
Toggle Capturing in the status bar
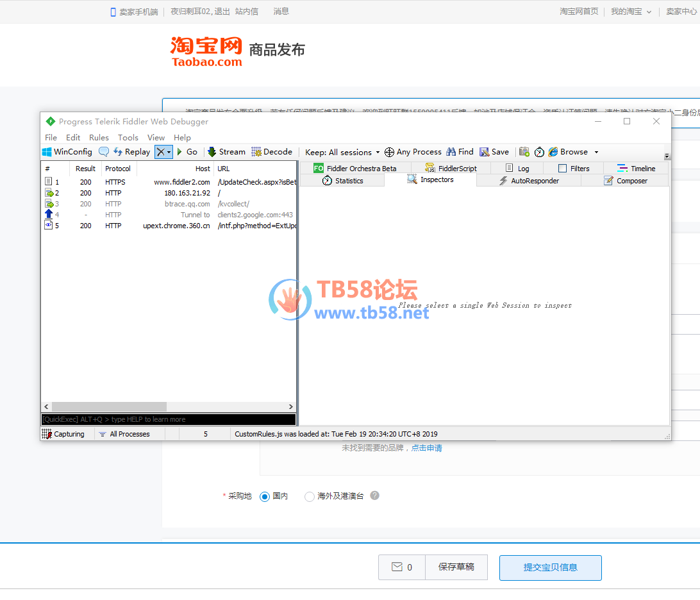coord(63,434)
